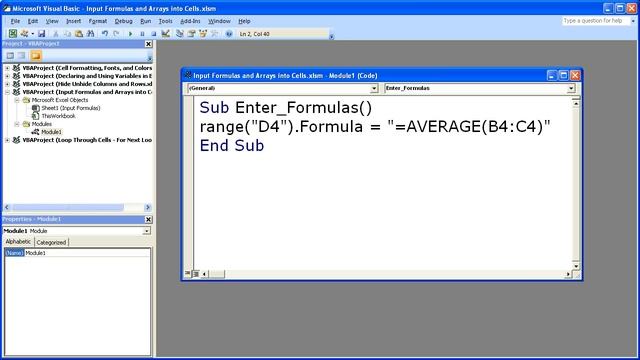The width and height of the screenshot is (640, 360).
Task: Select ThisWorkbook in project tree
Action: (58, 116)
